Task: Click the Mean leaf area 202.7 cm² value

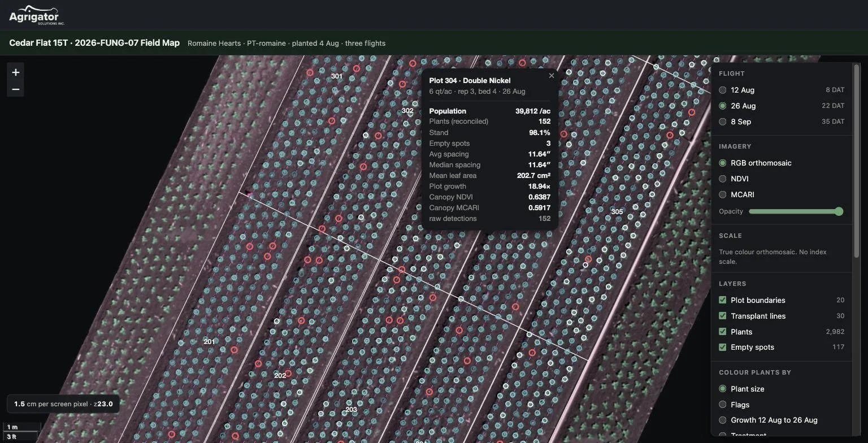Action: (533, 176)
